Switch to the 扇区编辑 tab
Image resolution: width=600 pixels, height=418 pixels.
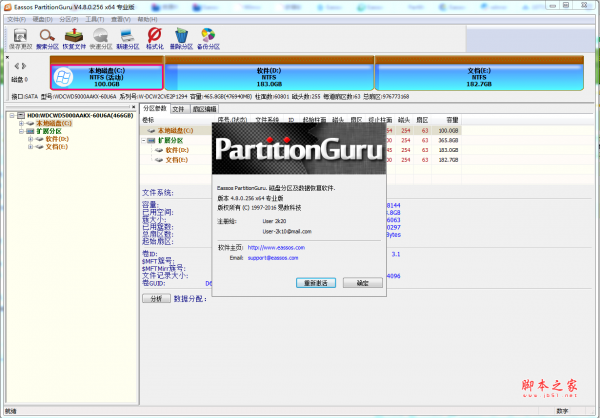coord(204,108)
